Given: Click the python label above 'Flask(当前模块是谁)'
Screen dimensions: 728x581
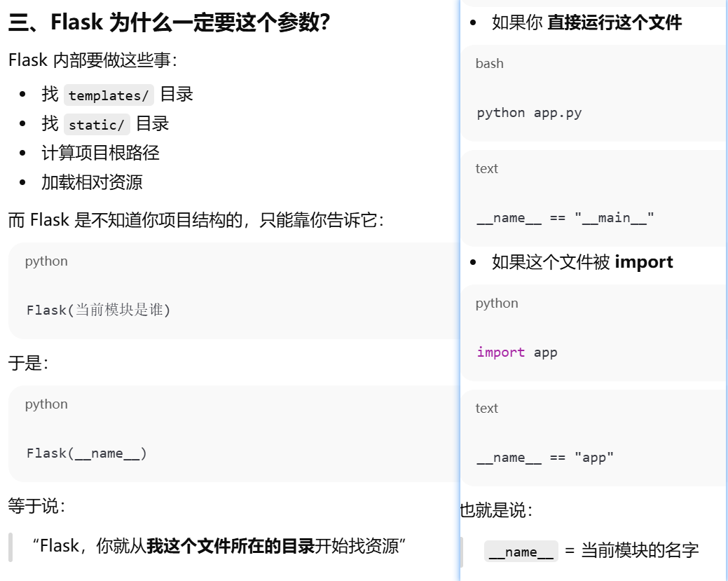Looking at the screenshot, I should [x=46, y=261].
